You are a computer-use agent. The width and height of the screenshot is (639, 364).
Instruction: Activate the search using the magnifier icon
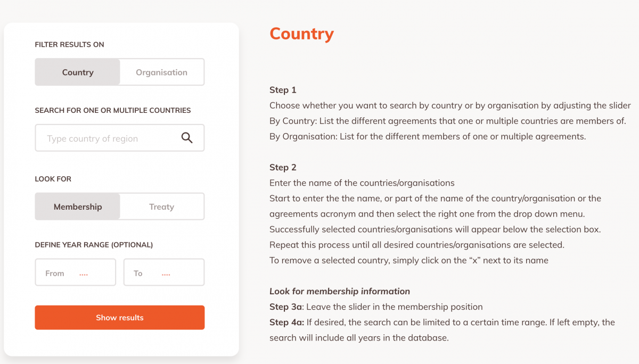point(187,137)
